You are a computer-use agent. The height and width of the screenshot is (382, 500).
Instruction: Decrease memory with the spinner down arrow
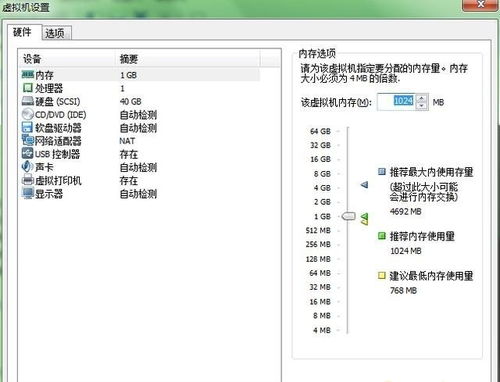point(422,106)
